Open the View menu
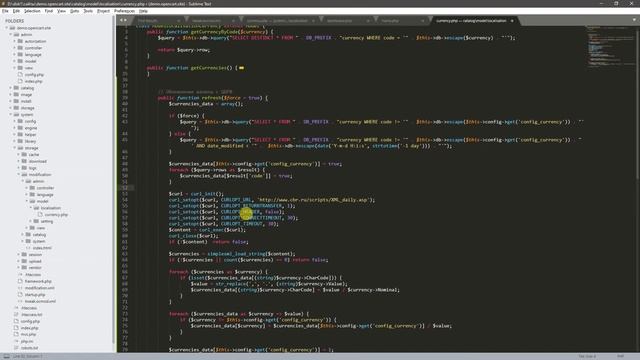This screenshot has width=640, height=360. pos(62,11)
